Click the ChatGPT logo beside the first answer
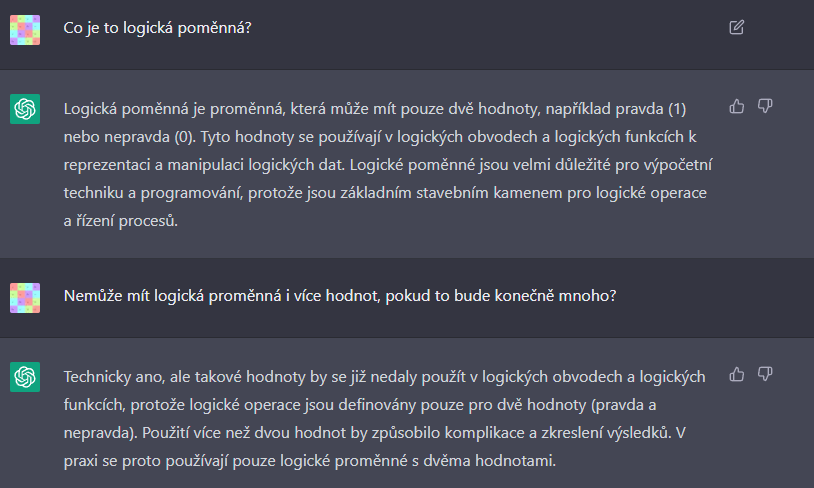 point(25,109)
